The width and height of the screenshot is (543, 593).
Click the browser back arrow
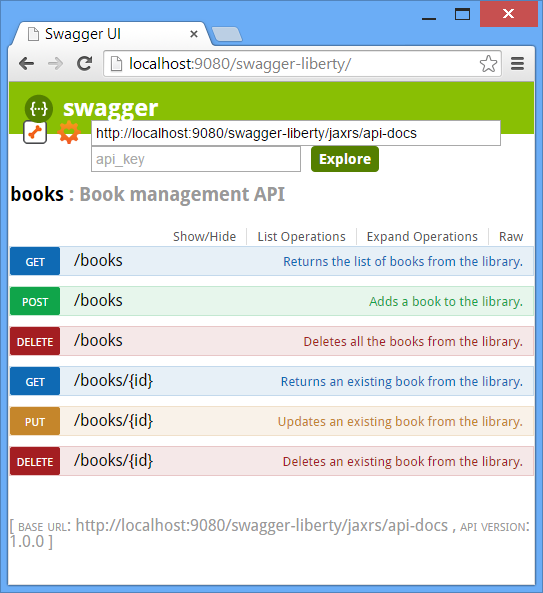tap(26, 64)
